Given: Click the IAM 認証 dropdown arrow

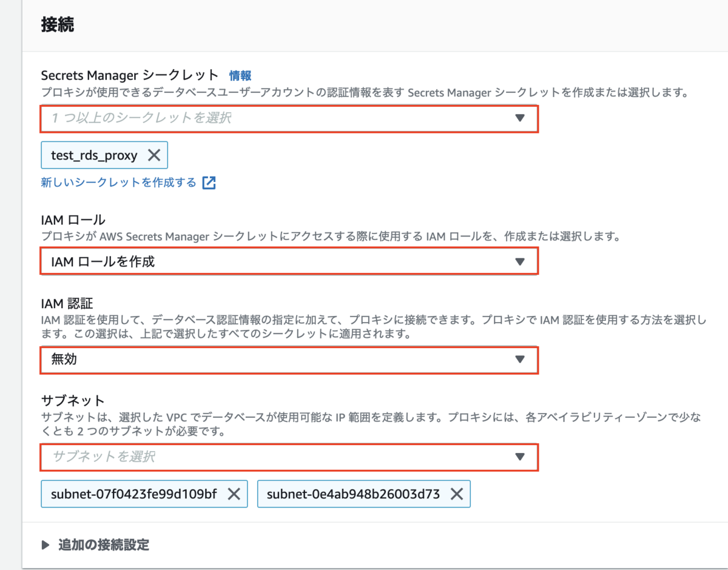Looking at the screenshot, I should click(520, 360).
